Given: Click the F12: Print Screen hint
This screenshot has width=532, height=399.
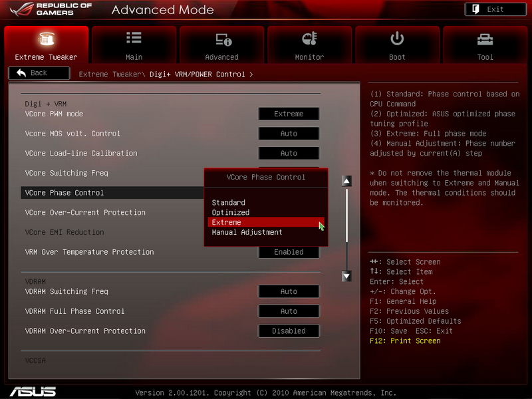Looking at the screenshot, I should [x=405, y=340].
